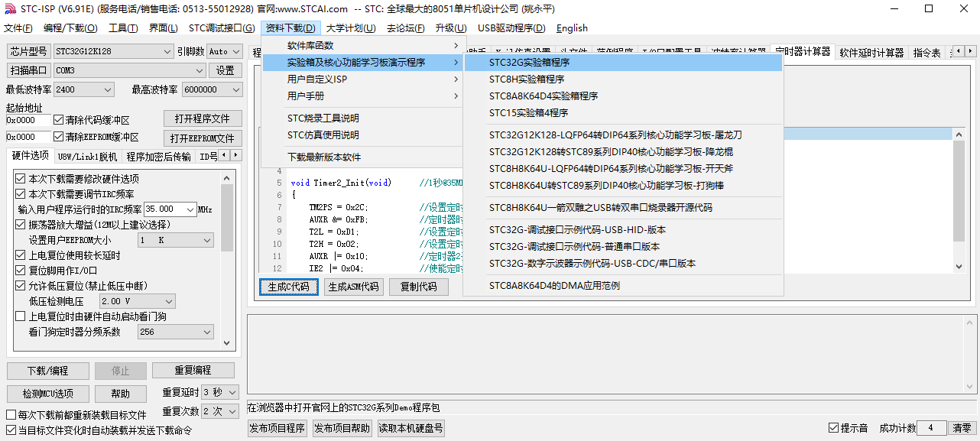
Task: Click the 生成C代码 button
Action: tap(289, 287)
